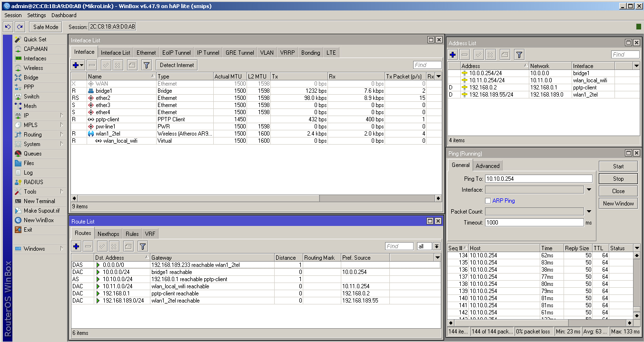Screen dimensions: 644x342
Task: Click the Ping To address field
Action: pyautogui.click(x=539, y=179)
